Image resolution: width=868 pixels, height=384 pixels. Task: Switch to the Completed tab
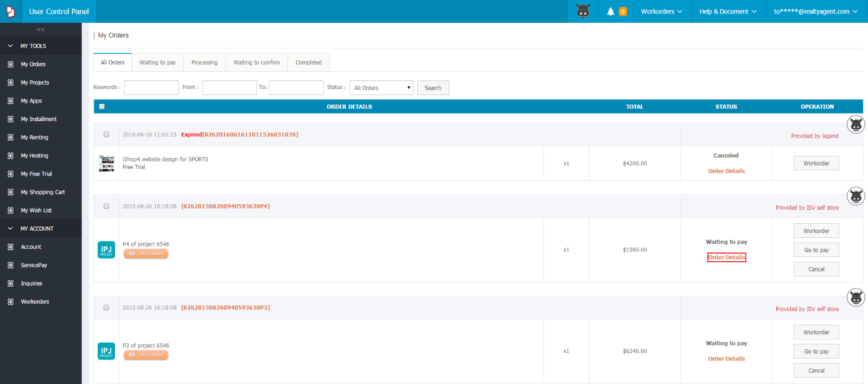pyautogui.click(x=309, y=62)
